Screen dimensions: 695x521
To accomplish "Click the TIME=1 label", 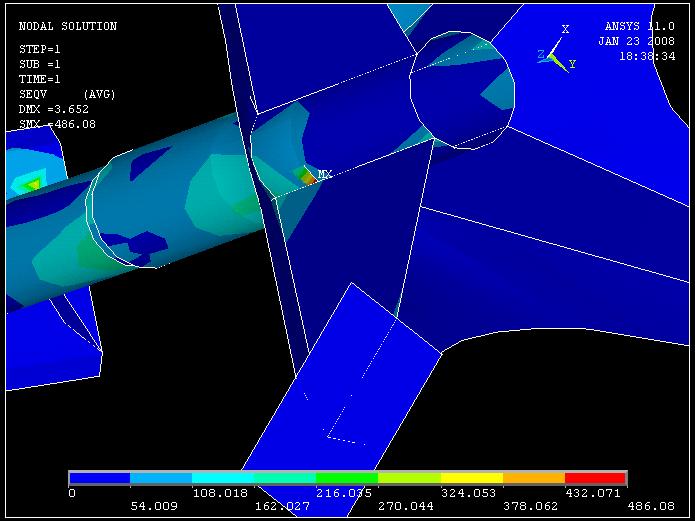I will pos(39,79).
